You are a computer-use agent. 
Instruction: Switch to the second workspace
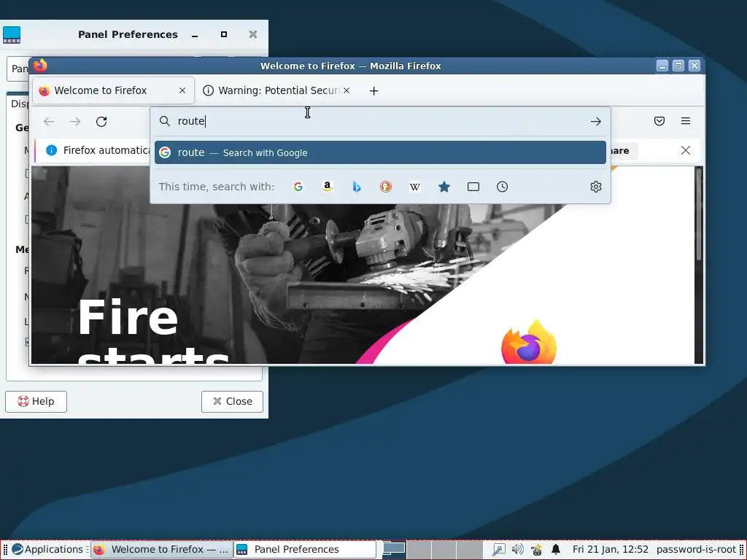tap(419, 550)
